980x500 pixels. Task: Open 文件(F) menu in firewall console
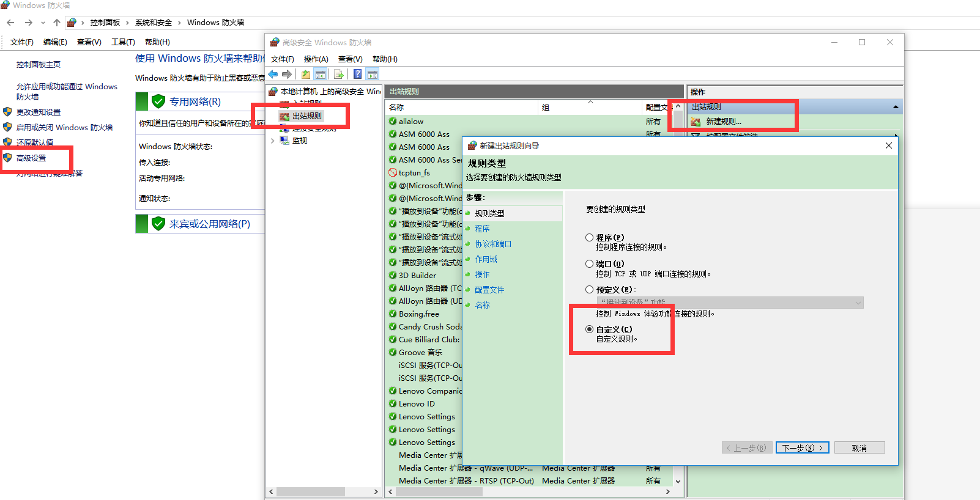(x=283, y=59)
